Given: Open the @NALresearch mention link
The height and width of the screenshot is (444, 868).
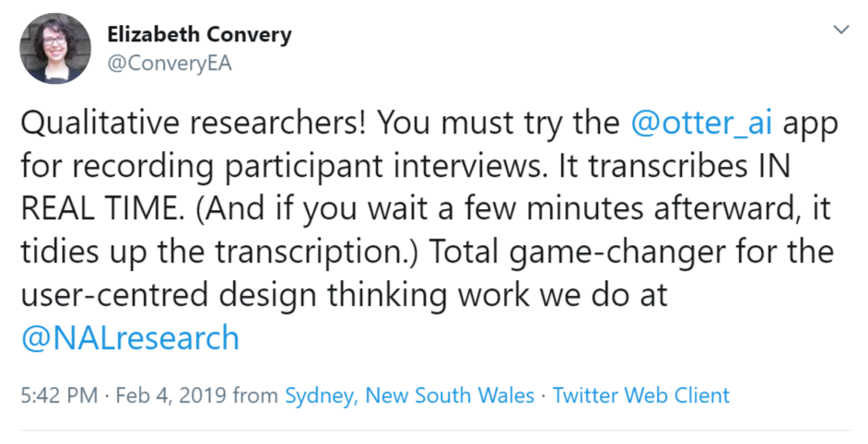Looking at the screenshot, I should coord(130,338).
